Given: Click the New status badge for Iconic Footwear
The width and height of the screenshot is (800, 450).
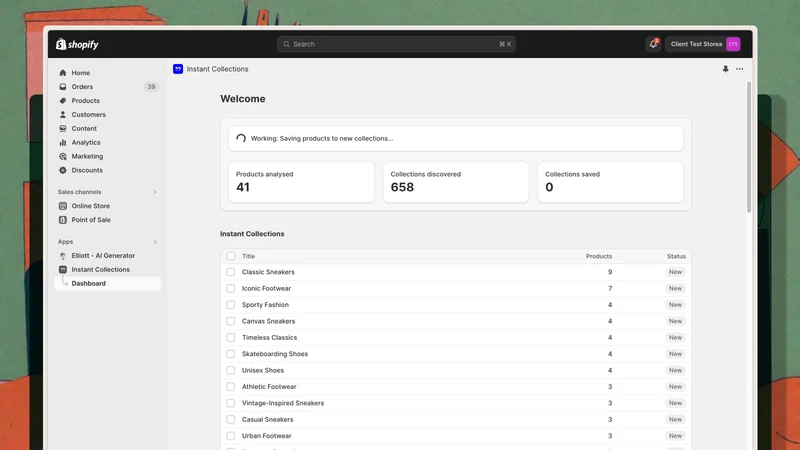Looking at the screenshot, I should (x=675, y=288).
